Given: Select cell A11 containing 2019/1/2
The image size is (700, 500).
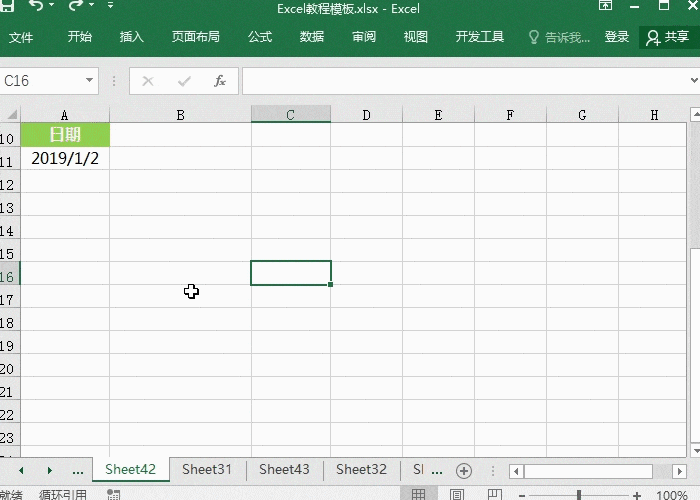Looking at the screenshot, I should pyautogui.click(x=65, y=158).
